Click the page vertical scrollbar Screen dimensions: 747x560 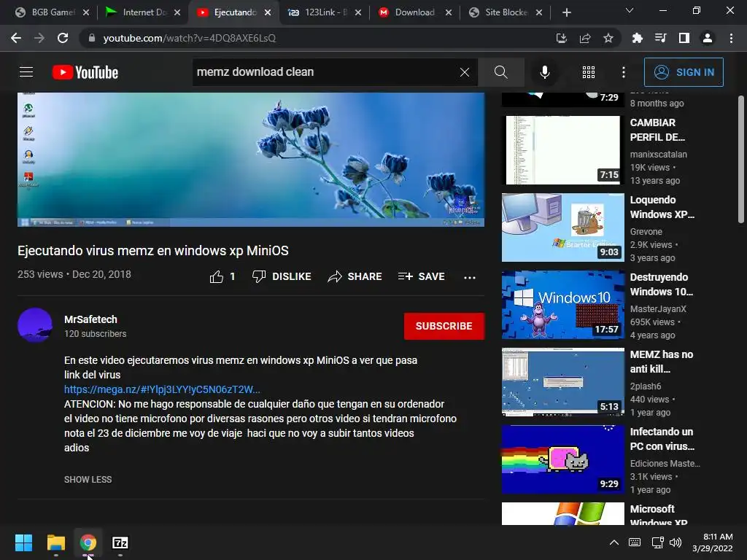point(741,158)
